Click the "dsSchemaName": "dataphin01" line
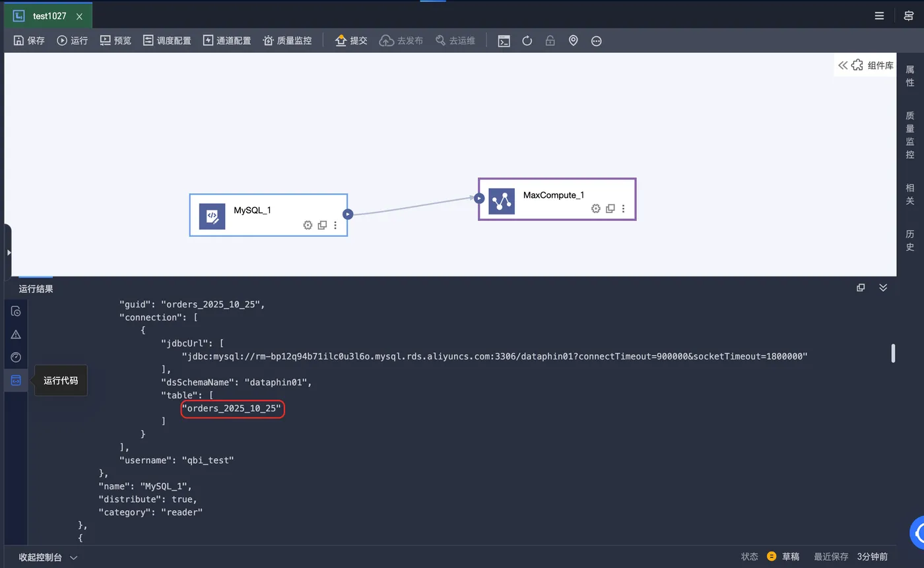The height and width of the screenshot is (568, 924). tap(236, 382)
